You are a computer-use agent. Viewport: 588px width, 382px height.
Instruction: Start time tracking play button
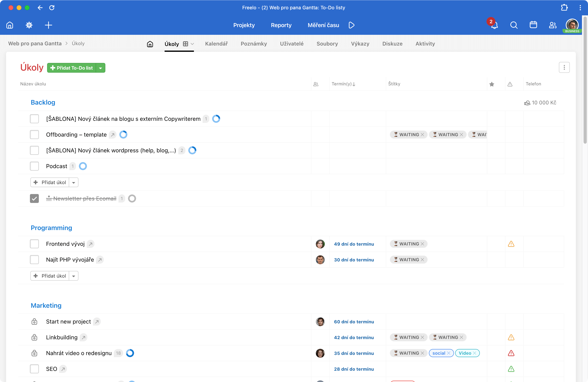pos(351,25)
